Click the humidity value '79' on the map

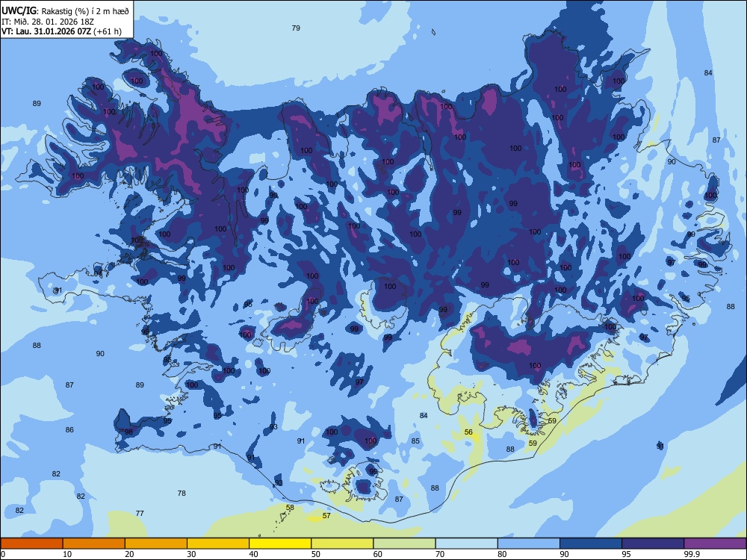296,28
